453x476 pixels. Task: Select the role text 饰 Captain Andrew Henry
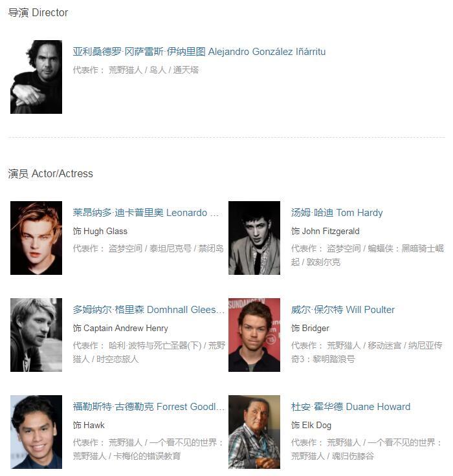(120, 328)
